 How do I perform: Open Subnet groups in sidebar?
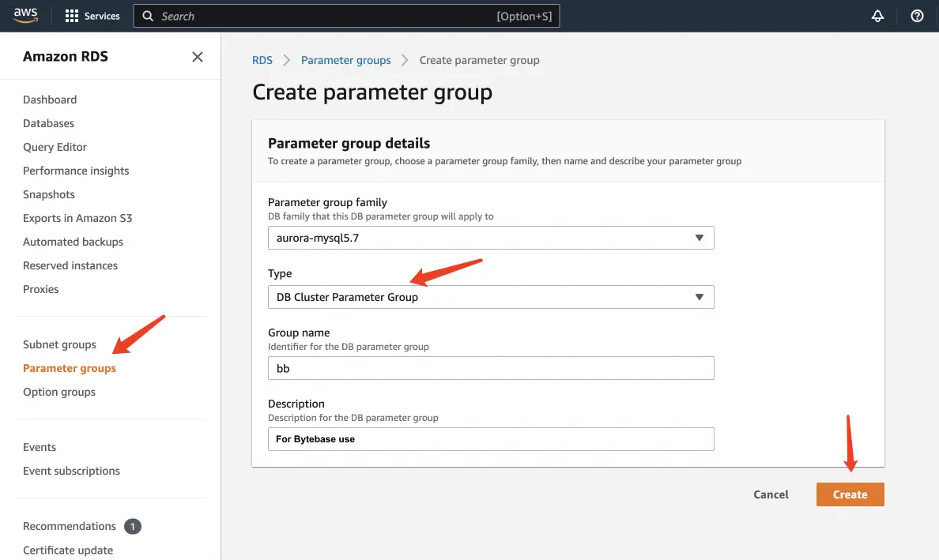[59, 344]
